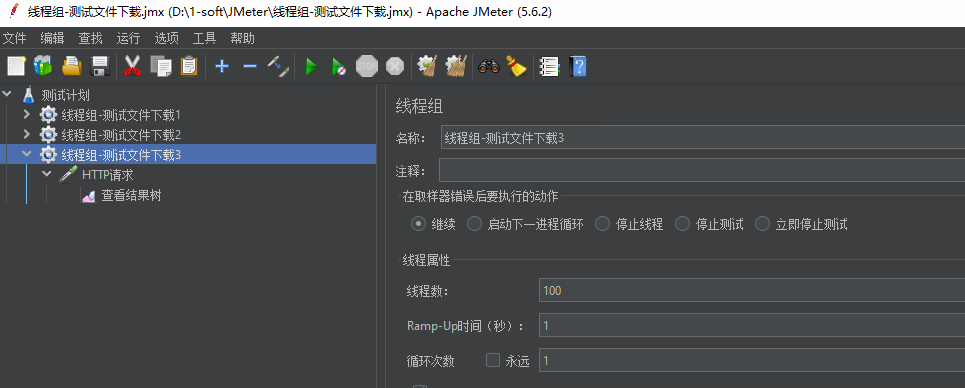Select the 停止线程 radio button
The height and width of the screenshot is (388, 965).
point(603,224)
